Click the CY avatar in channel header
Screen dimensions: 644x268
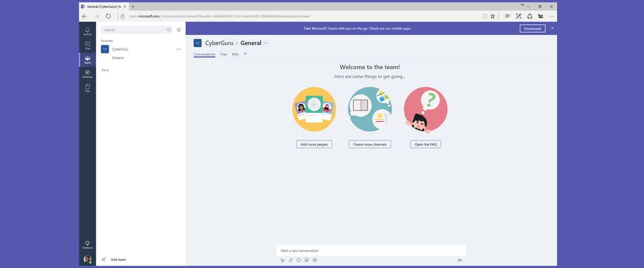coord(197,43)
